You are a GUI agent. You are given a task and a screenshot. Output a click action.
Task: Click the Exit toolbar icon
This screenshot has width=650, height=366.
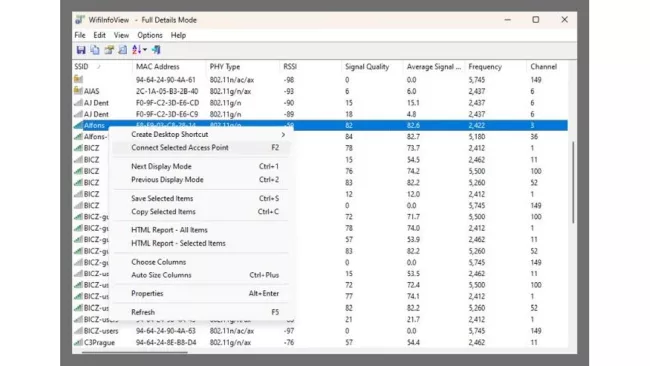pyautogui.click(x=156, y=50)
